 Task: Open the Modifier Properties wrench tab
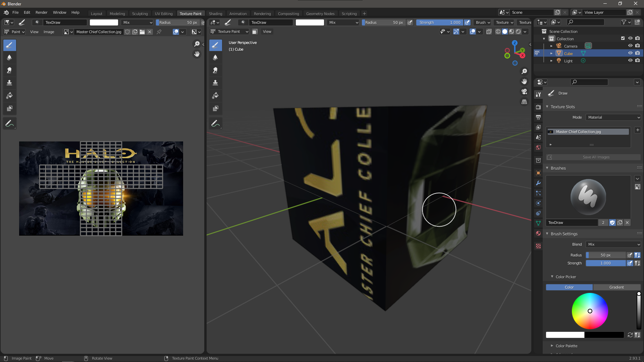538,183
